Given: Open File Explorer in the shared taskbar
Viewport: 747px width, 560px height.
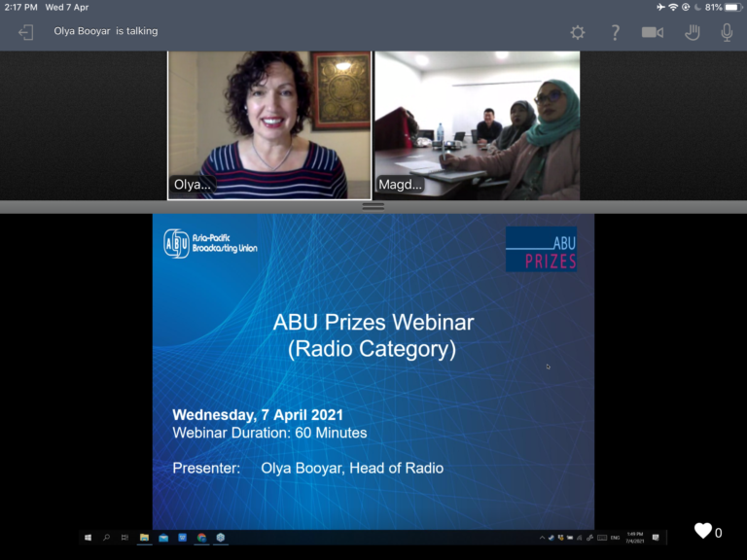Looking at the screenshot, I should coord(144,538).
